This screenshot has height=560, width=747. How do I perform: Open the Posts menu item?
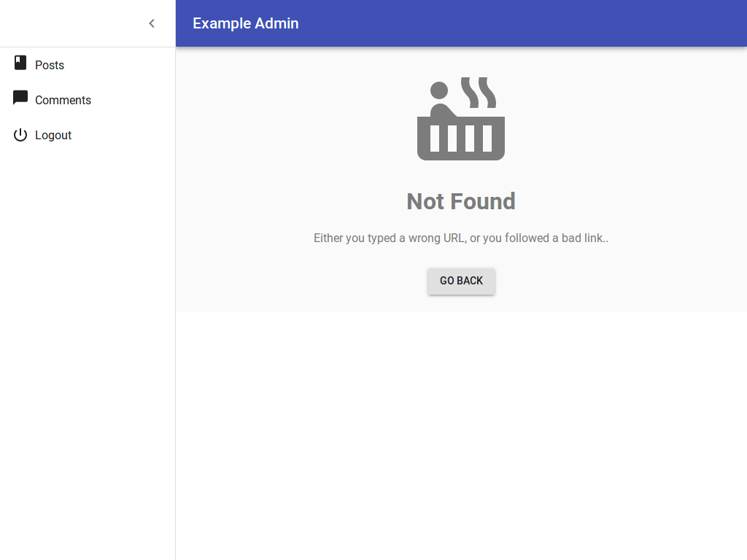(50, 65)
